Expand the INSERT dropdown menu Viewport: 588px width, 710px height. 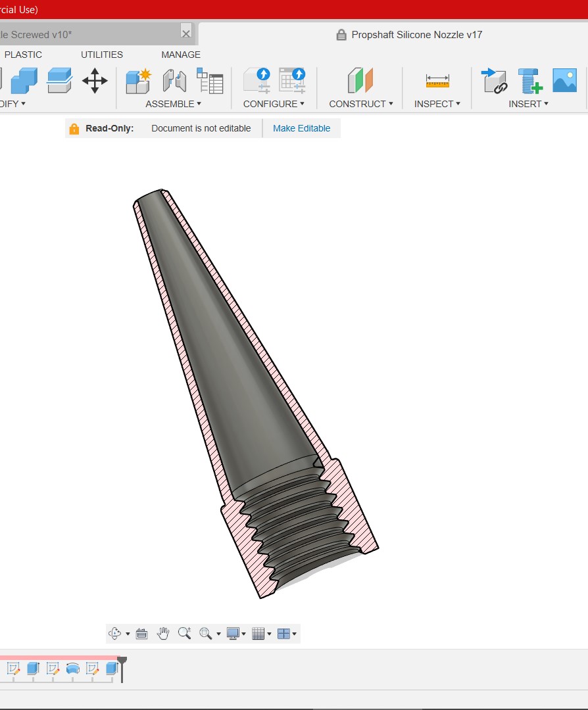529,104
